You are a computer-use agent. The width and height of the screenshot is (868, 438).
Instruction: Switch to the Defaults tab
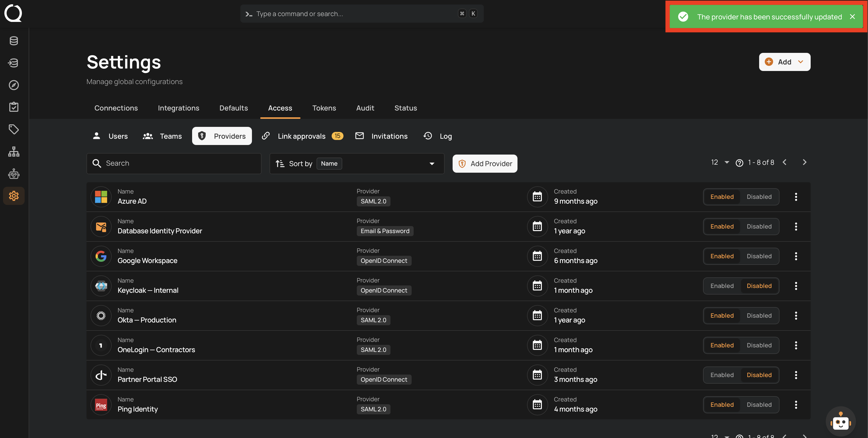pyautogui.click(x=234, y=108)
